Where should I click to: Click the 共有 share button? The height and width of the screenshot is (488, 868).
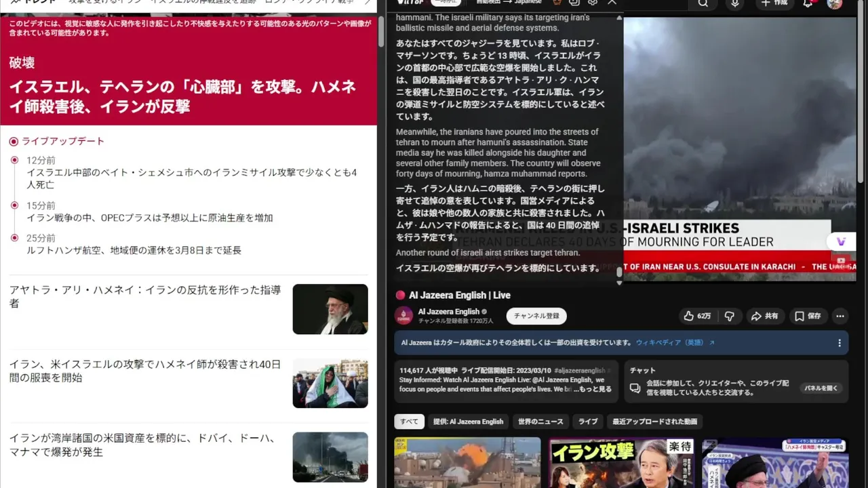764,316
